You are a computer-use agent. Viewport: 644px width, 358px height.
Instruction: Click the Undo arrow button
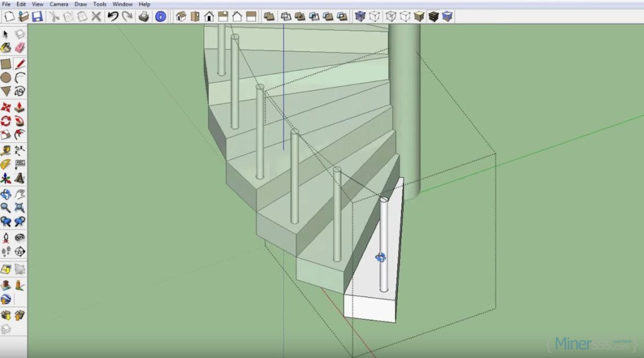tap(113, 16)
